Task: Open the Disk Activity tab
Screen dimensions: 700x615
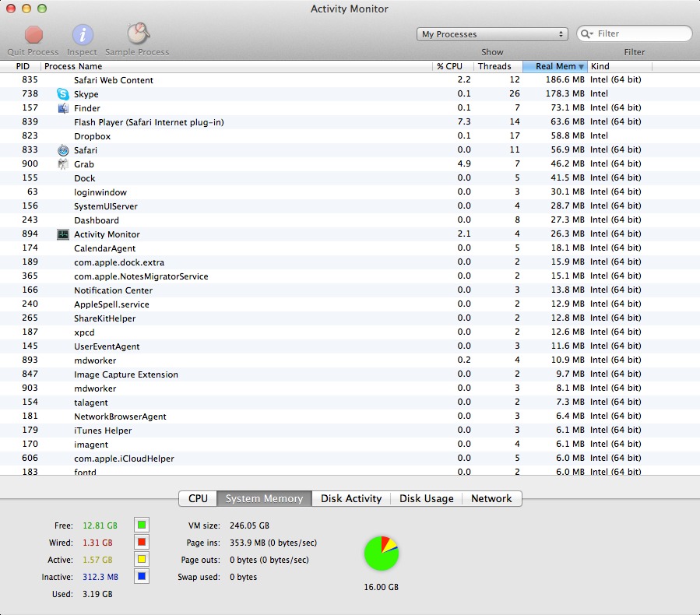Action: (x=351, y=498)
